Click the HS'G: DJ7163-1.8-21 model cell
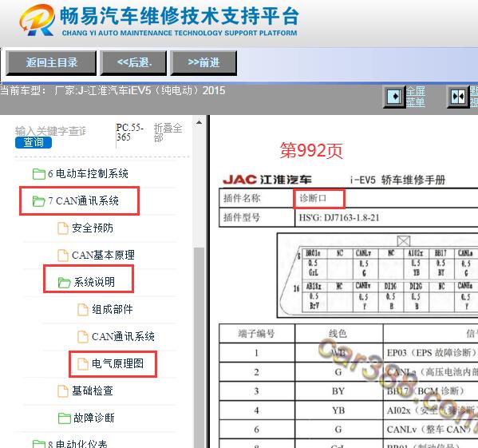The height and width of the screenshot is (448, 478). click(386, 218)
